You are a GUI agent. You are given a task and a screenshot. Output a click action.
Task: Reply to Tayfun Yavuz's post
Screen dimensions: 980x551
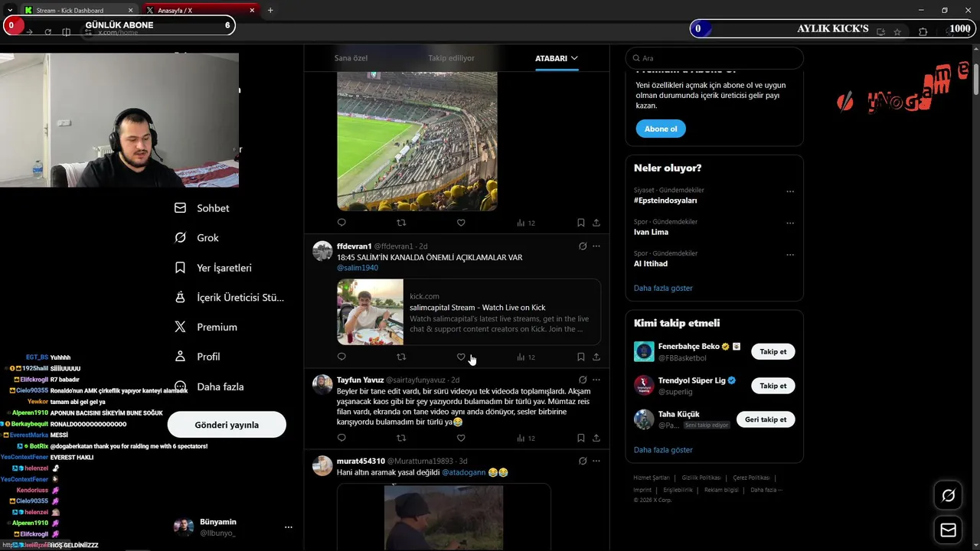click(341, 438)
